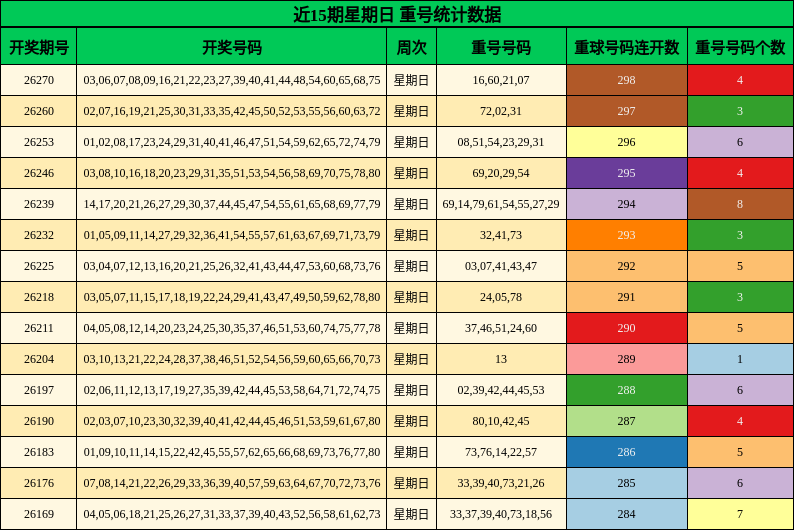The height and width of the screenshot is (530, 794).
Task: Click repeat numbers 72,02,31
Action: [x=501, y=111]
